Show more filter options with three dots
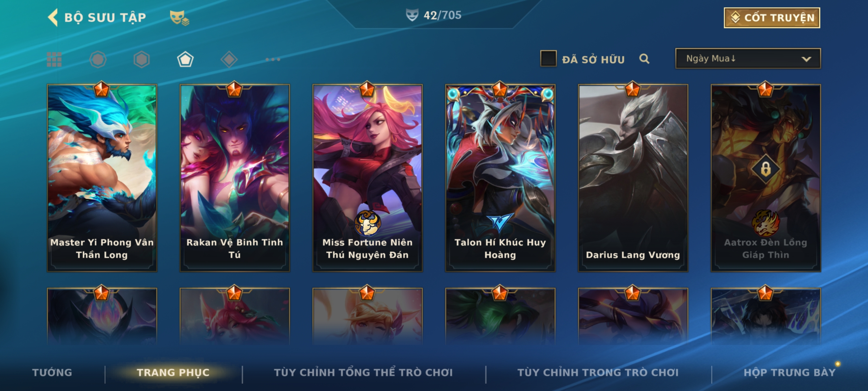The height and width of the screenshot is (391, 868). coord(273,59)
